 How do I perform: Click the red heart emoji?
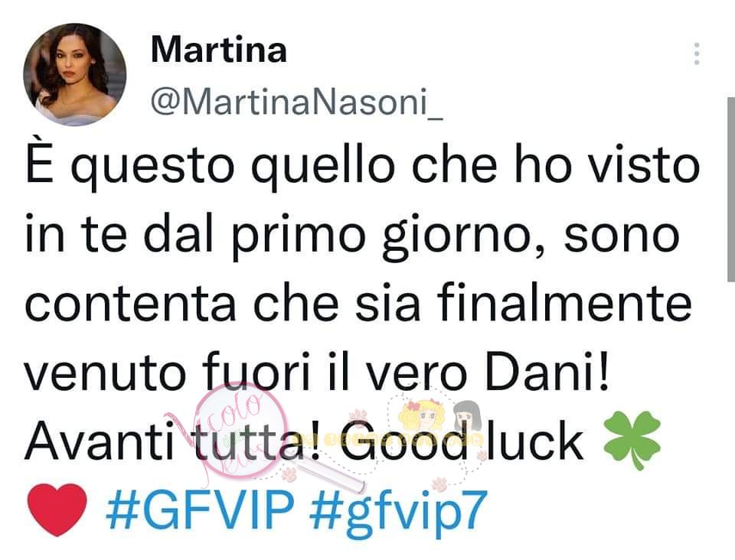tap(57, 510)
